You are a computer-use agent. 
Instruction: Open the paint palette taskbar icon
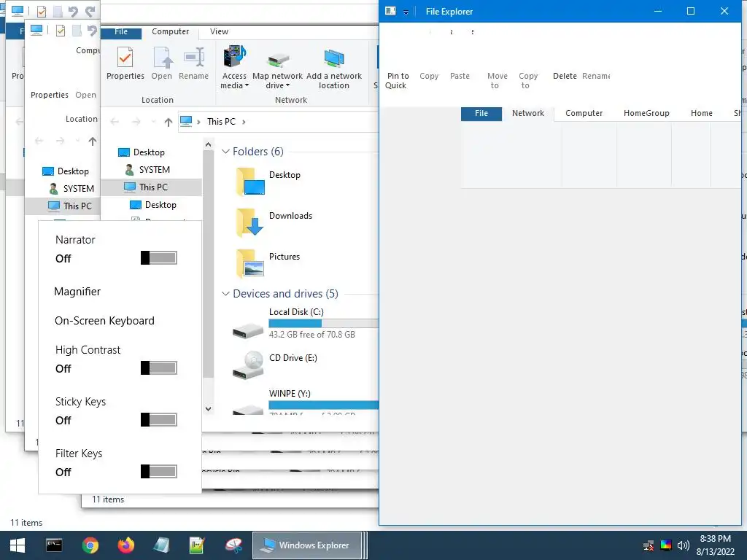[x=233, y=545]
